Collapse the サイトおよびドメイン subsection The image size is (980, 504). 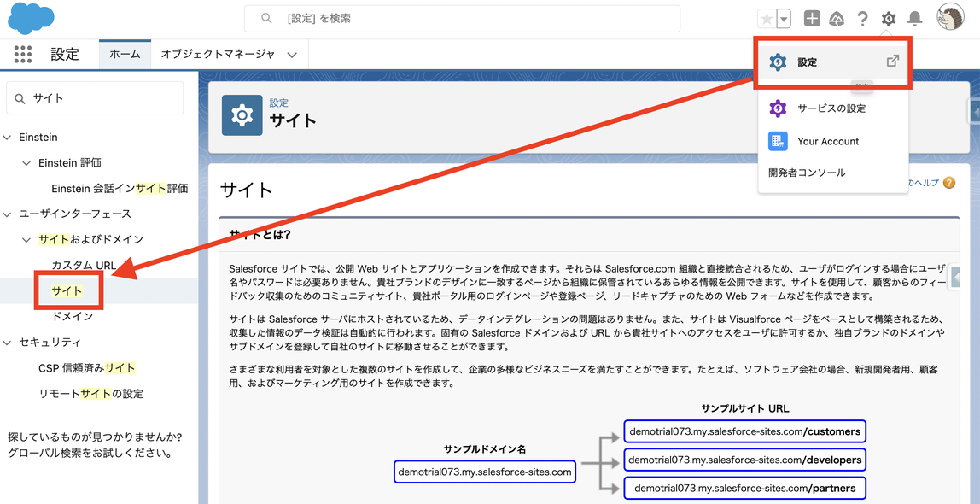point(26,239)
